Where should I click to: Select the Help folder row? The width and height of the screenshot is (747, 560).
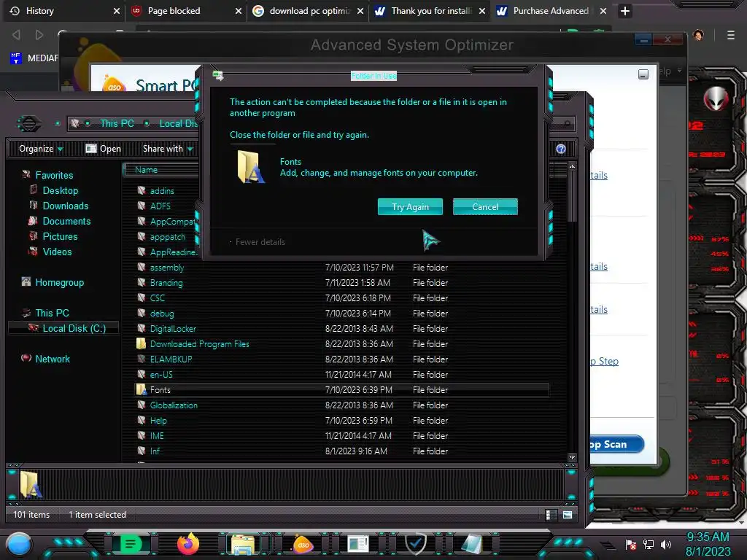pyautogui.click(x=342, y=421)
